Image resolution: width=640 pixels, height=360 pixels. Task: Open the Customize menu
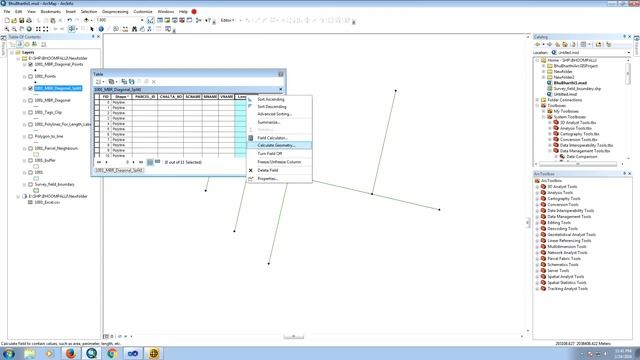click(x=143, y=11)
